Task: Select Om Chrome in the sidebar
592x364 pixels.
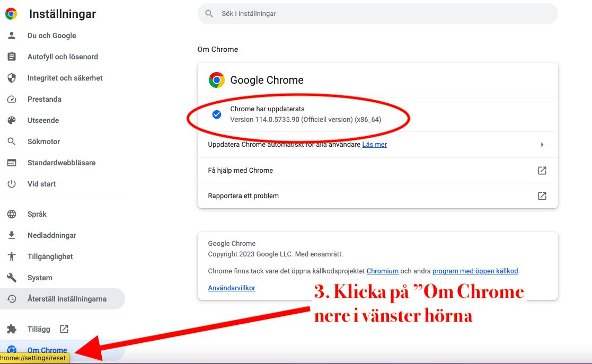Action: tap(47, 350)
